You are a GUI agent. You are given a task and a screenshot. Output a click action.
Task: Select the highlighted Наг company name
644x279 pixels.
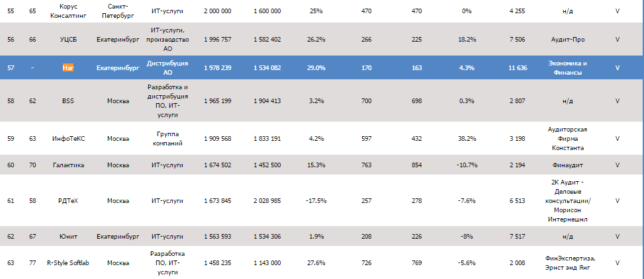68,68
